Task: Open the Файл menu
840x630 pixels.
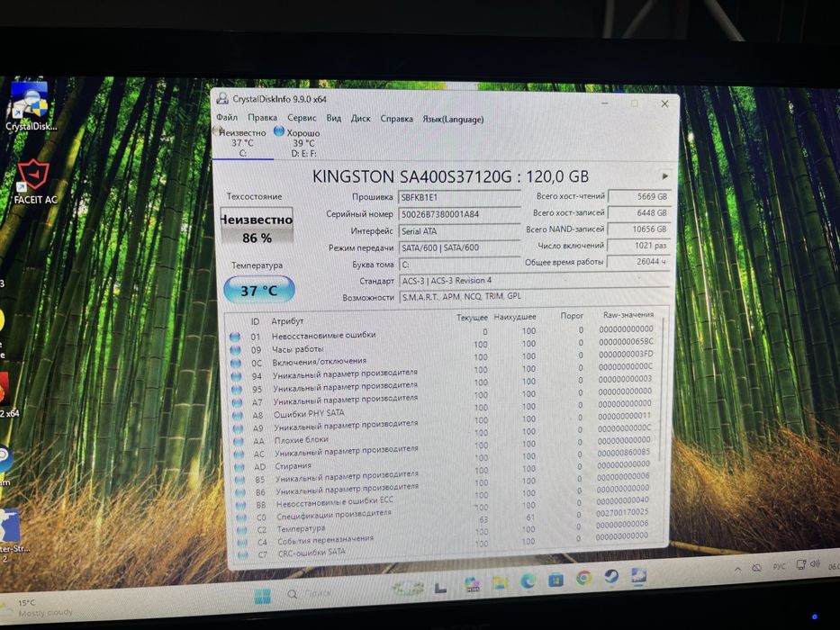Action: (x=227, y=117)
